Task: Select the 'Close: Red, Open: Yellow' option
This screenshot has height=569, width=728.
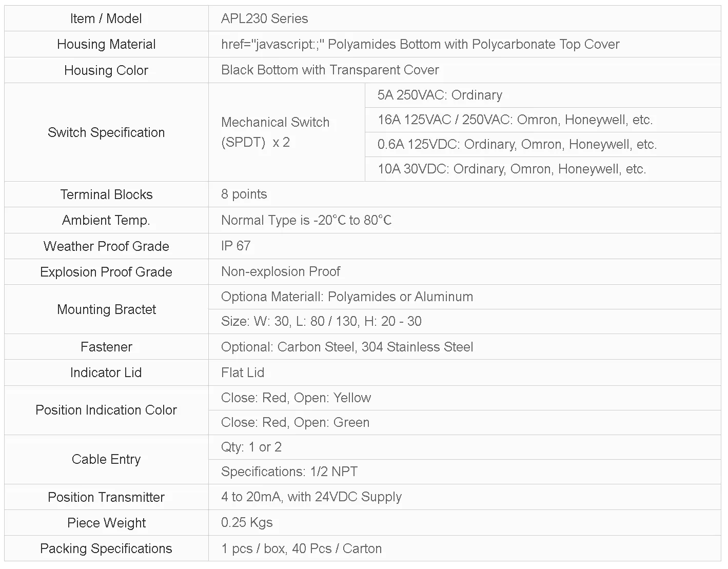Action: (296, 398)
